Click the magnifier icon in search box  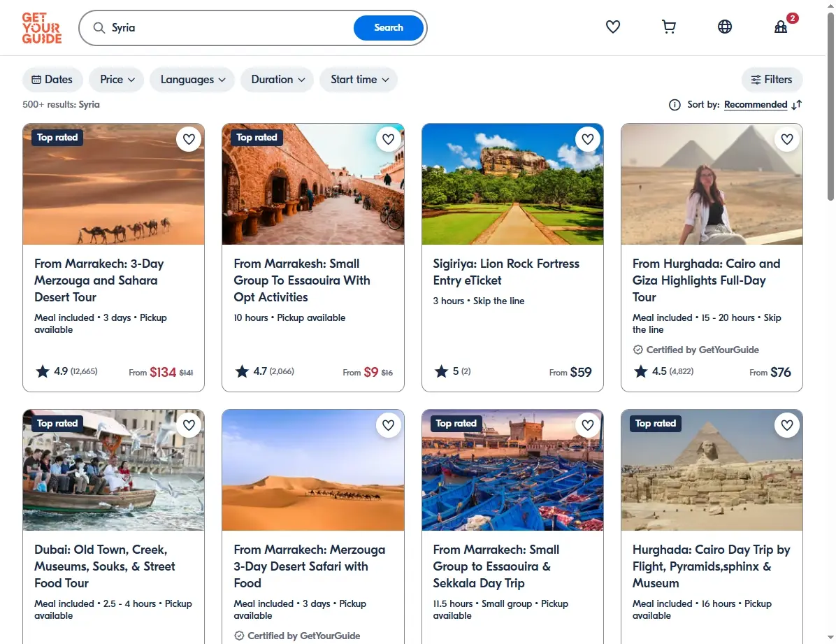coord(99,28)
